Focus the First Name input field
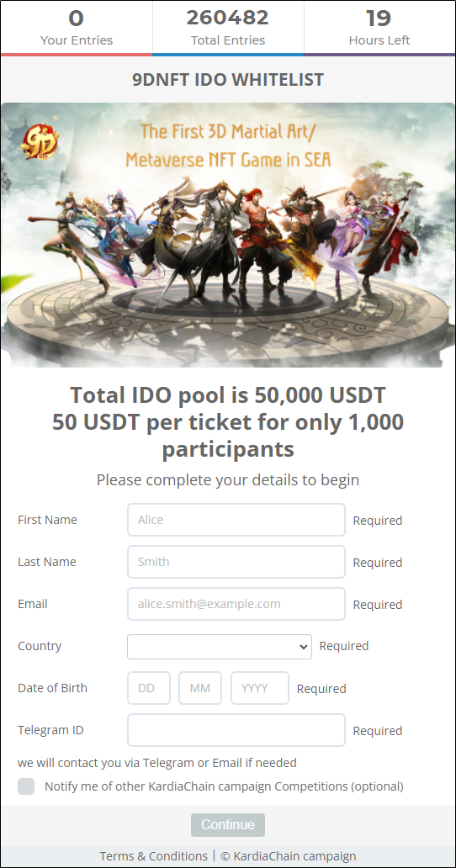The height and width of the screenshot is (868, 456). pyautogui.click(x=236, y=520)
